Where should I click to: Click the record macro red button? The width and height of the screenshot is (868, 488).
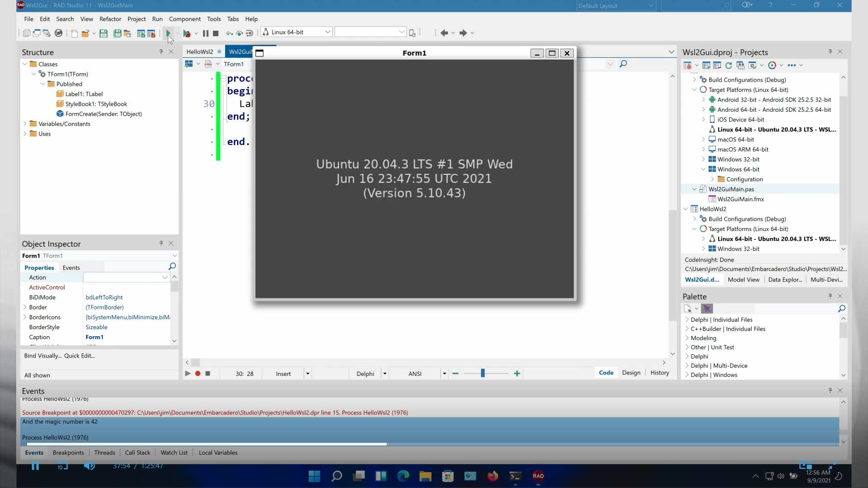pyautogui.click(x=198, y=374)
